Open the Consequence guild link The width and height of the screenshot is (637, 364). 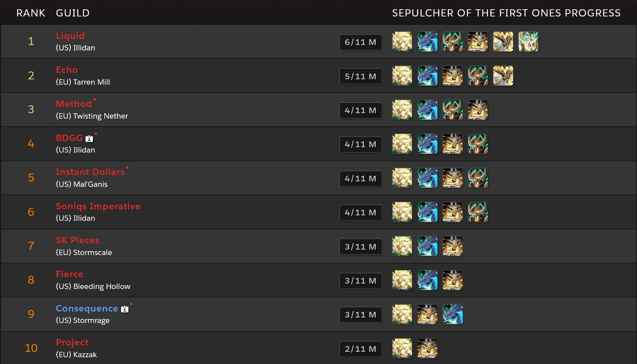click(x=87, y=308)
